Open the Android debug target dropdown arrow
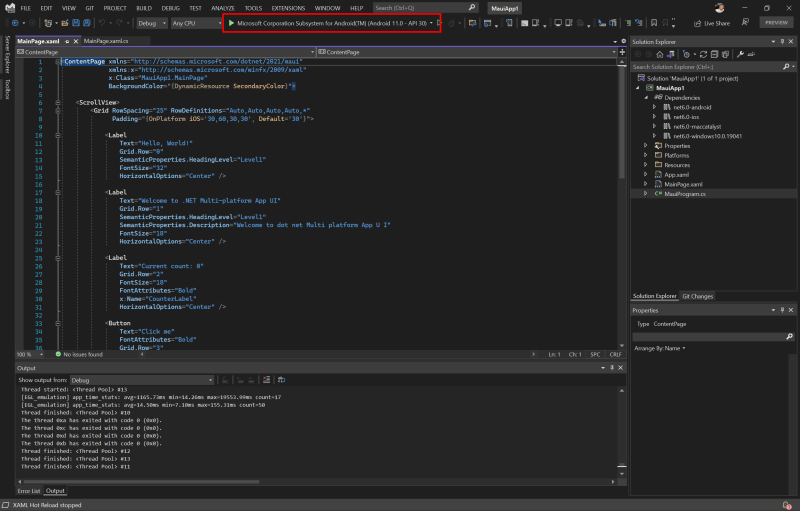The width and height of the screenshot is (800, 511). tap(431, 23)
